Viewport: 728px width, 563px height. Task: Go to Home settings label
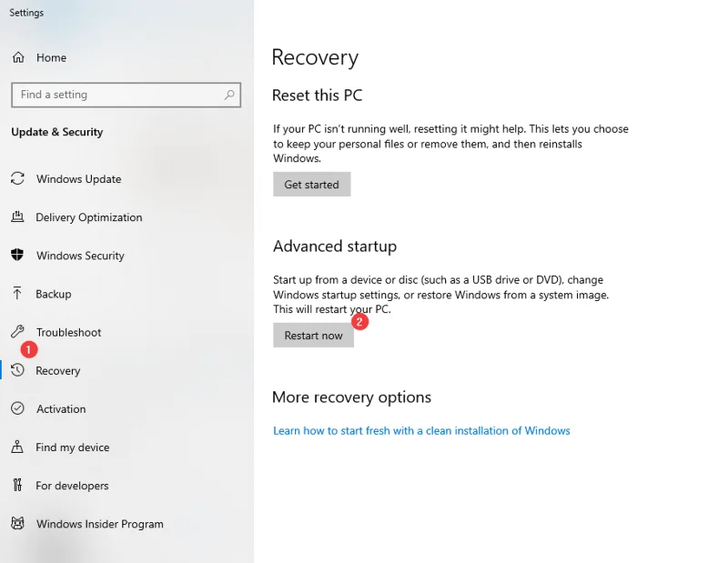tap(52, 57)
